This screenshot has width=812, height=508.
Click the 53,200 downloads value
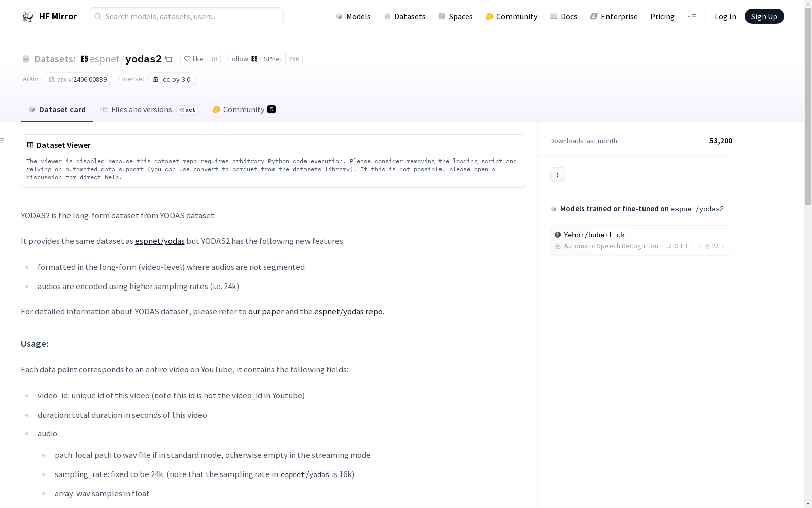click(x=721, y=141)
